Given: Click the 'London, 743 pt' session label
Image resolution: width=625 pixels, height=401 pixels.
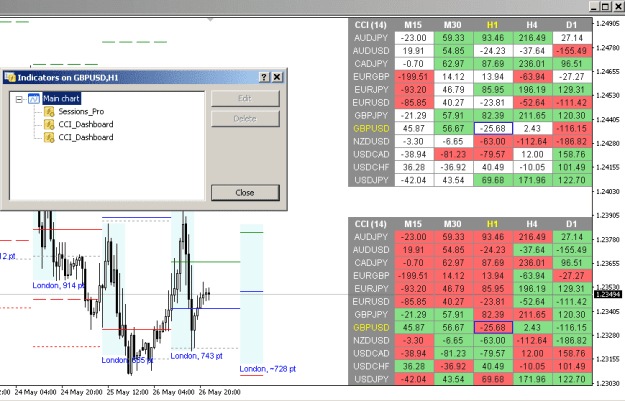Looking at the screenshot, I should (x=197, y=356).
